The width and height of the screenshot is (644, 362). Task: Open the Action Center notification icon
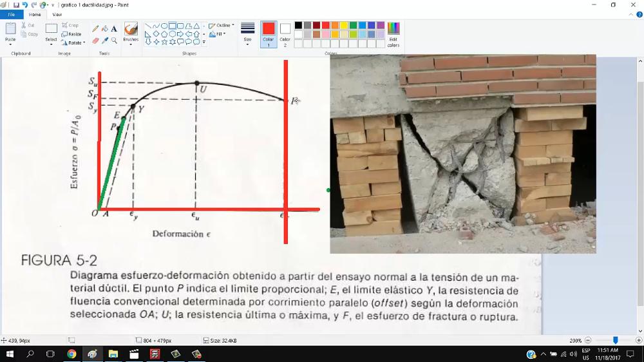click(x=630, y=354)
